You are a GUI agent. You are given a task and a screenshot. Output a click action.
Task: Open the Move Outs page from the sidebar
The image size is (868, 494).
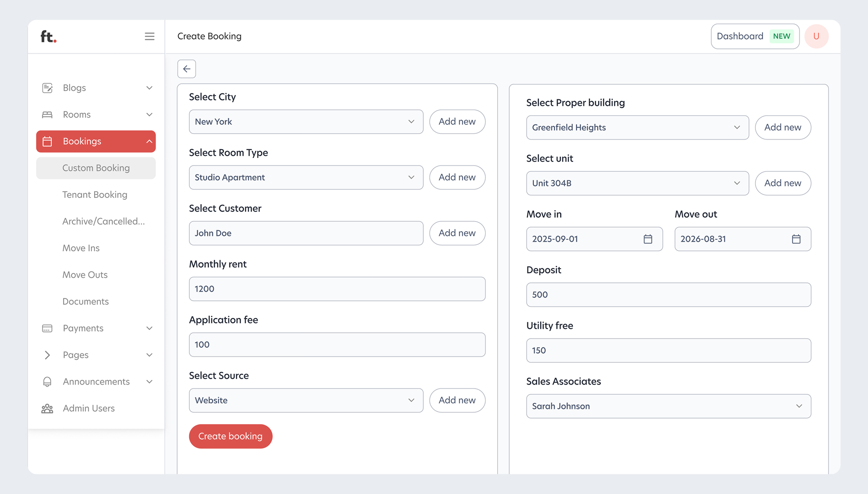click(85, 274)
